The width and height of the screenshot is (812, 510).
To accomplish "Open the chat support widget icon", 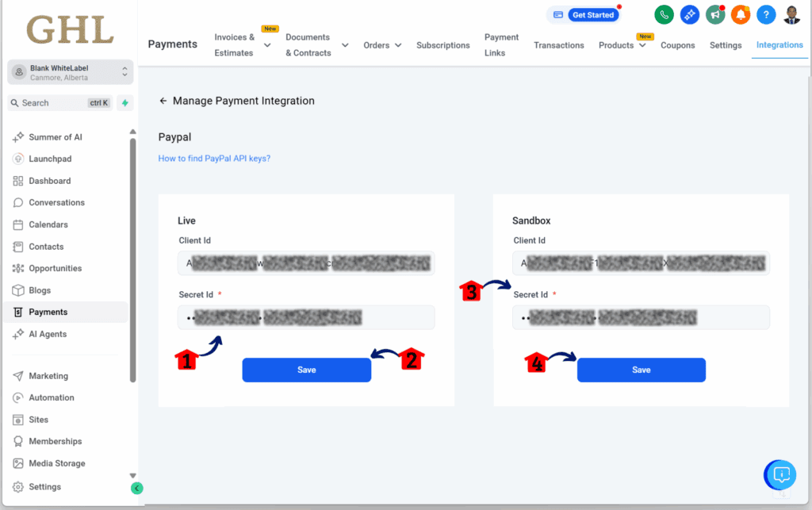I will (x=781, y=474).
